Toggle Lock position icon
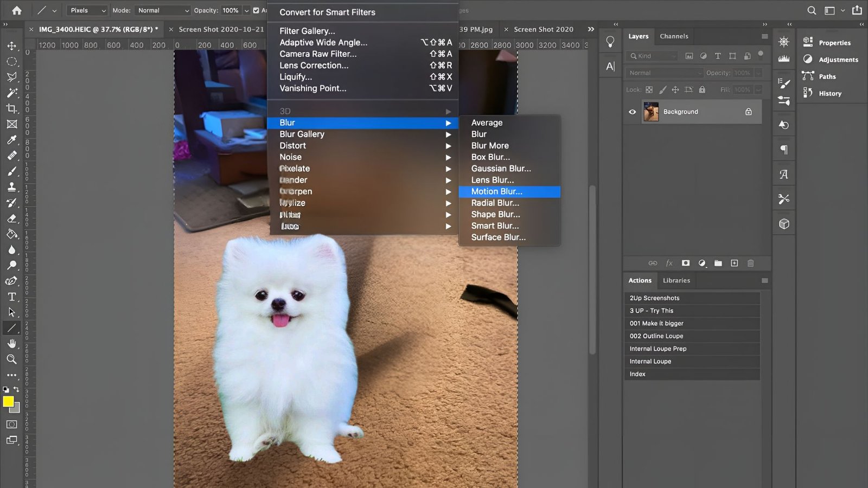The width and height of the screenshot is (868, 488). pyautogui.click(x=675, y=89)
